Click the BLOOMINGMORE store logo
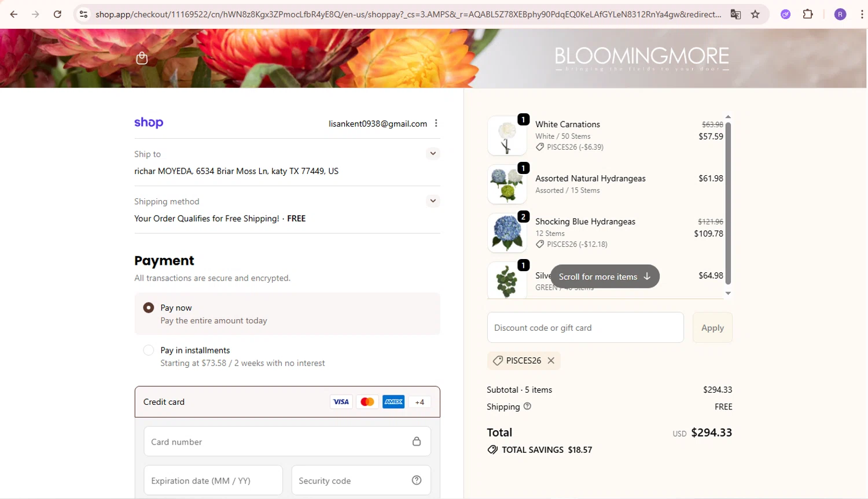 point(642,59)
